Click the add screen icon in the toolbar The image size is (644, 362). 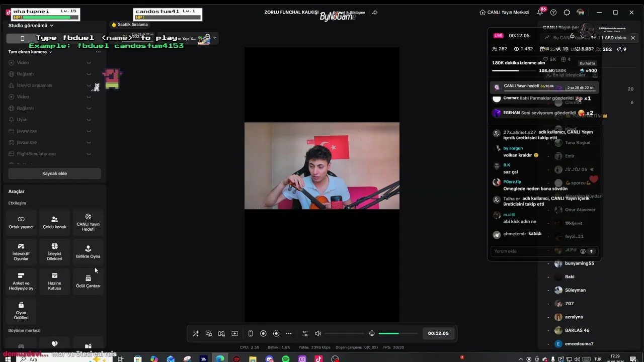234,333
